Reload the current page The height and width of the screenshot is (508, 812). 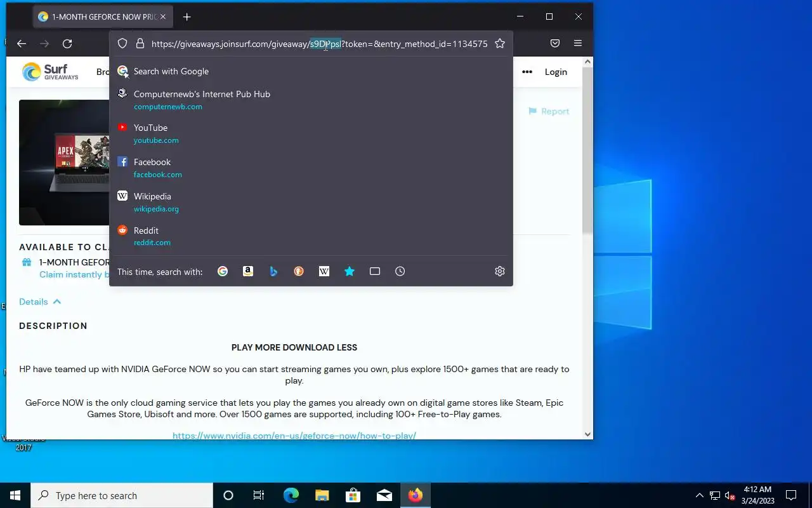pyautogui.click(x=67, y=43)
